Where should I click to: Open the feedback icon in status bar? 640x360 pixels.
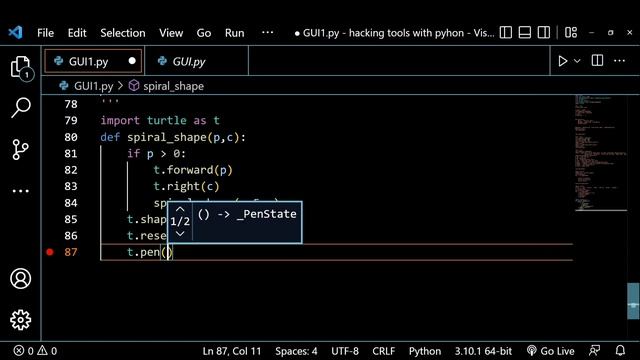click(594, 351)
